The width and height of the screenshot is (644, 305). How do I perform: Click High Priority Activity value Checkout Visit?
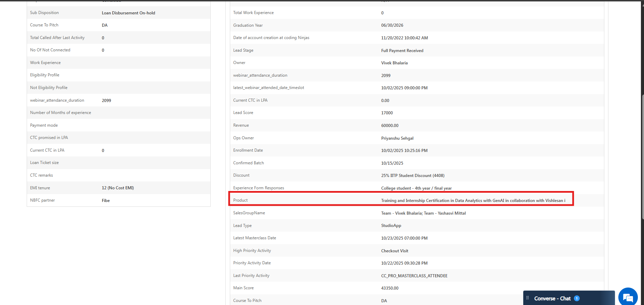click(395, 251)
